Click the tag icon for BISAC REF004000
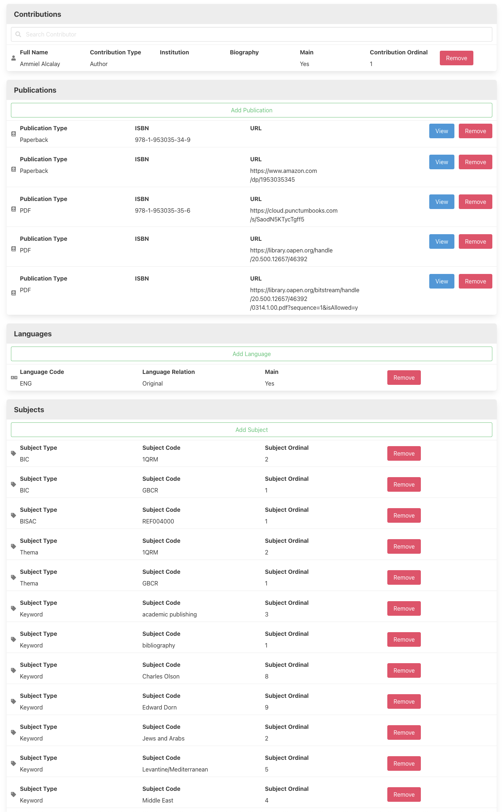 [x=13, y=515]
